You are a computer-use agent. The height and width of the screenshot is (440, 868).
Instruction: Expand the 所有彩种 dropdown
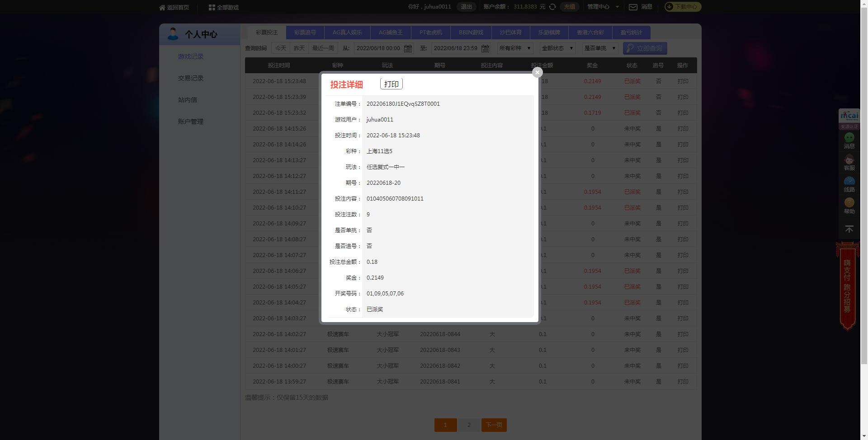(x=515, y=48)
